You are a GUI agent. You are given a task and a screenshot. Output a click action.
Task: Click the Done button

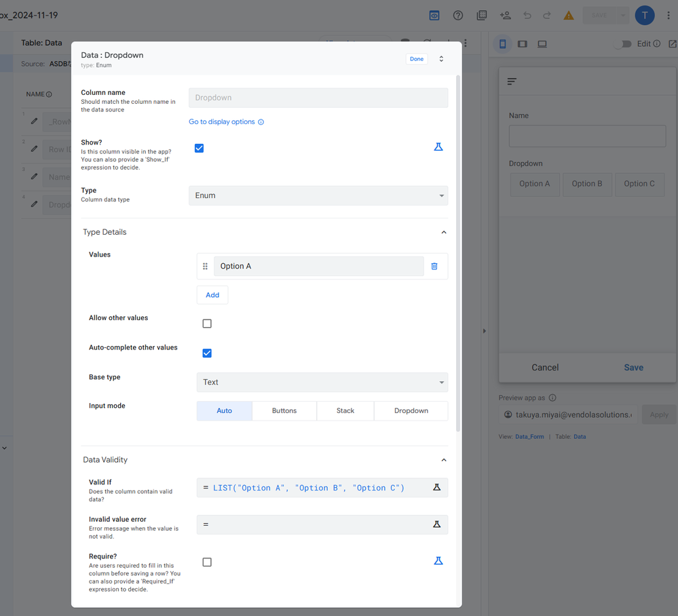point(417,59)
